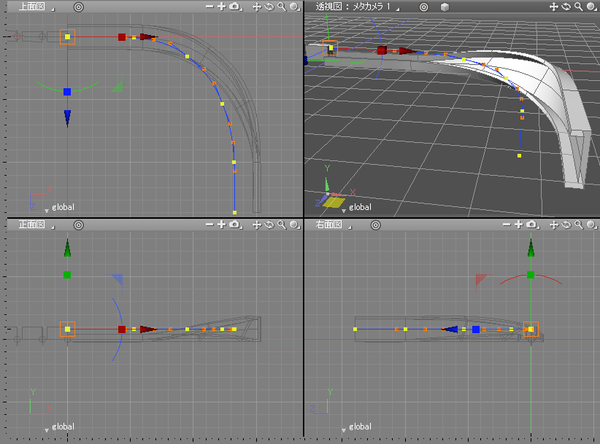Image resolution: width=600 pixels, height=444 pixels.
Task: Click the minus icon in the 正面図 header
Action: pos(209,225)
